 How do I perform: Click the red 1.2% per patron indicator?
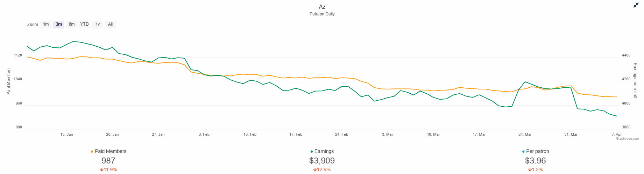pos(536,169)
